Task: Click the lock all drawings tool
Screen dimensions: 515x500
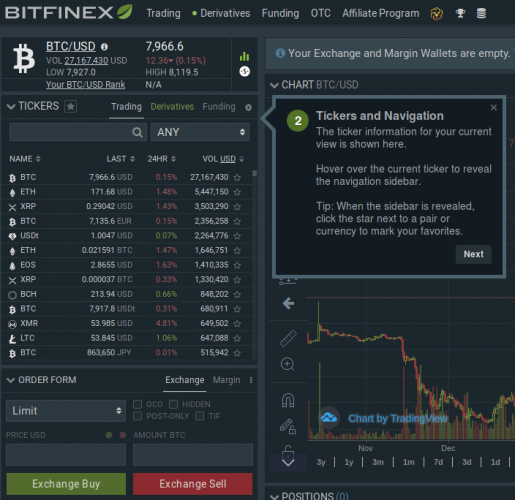Action: [x=288, y=452]
